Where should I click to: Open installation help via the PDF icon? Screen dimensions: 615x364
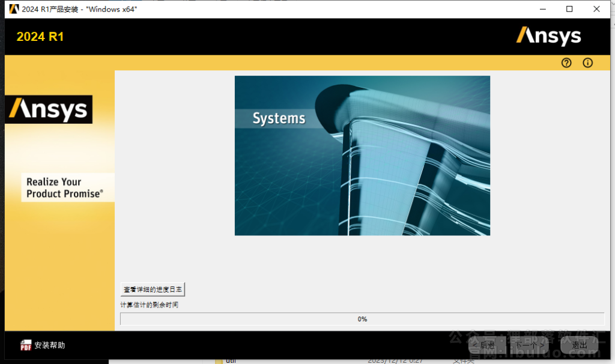click(25, 345)
